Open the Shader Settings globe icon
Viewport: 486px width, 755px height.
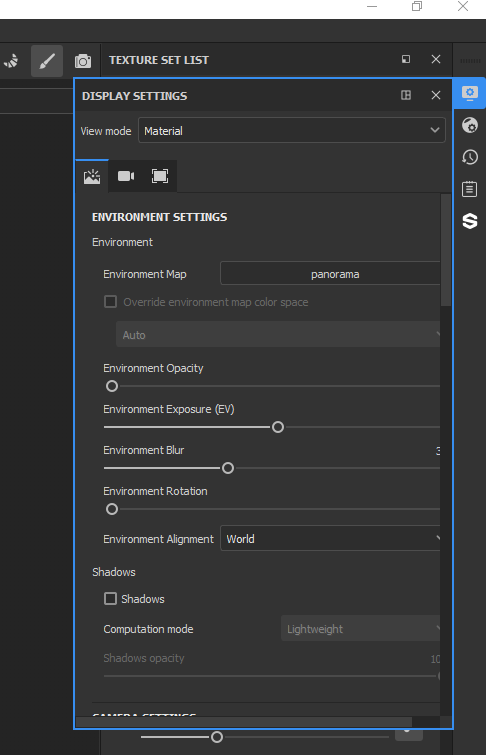470,125
